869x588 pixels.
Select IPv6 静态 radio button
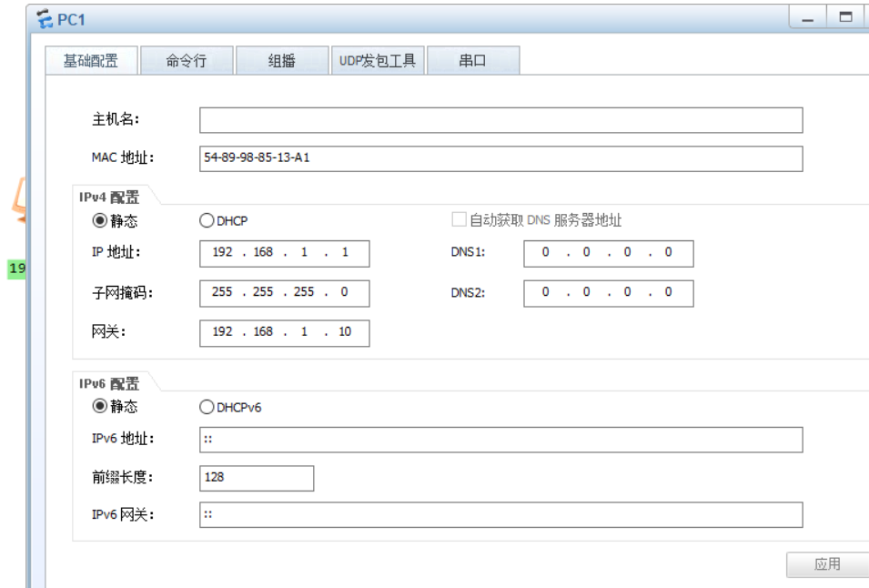[x=100, y=406]
